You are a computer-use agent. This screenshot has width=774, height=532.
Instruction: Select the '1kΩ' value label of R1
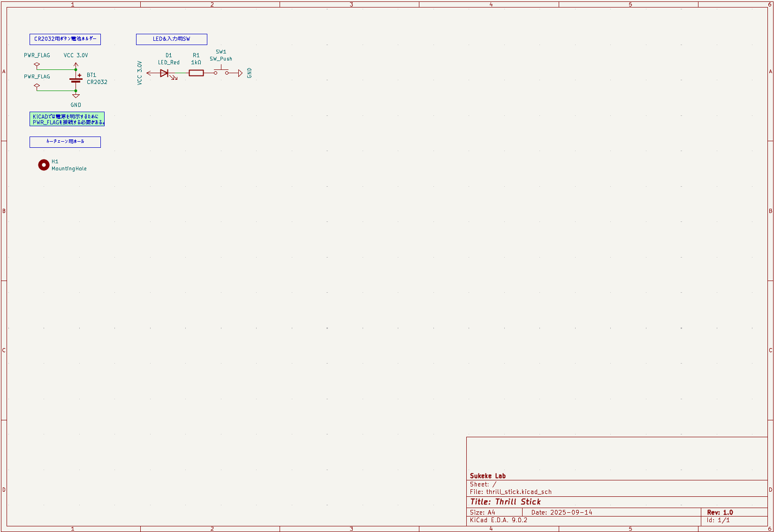click(196, 62)
